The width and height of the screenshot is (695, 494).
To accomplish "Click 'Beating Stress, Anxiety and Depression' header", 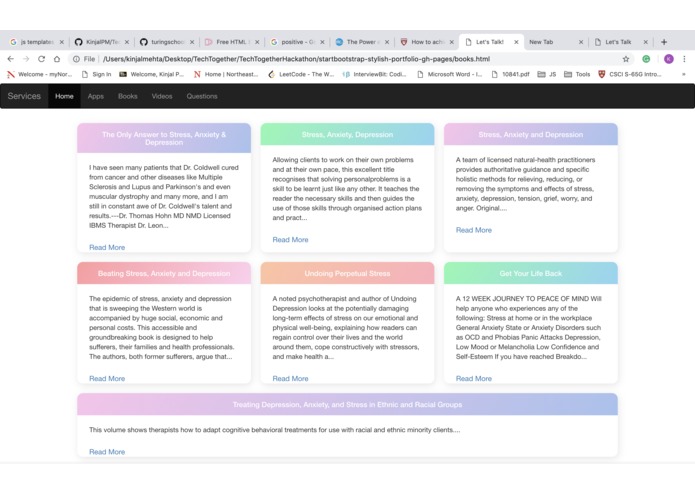I will pos(164,273).
